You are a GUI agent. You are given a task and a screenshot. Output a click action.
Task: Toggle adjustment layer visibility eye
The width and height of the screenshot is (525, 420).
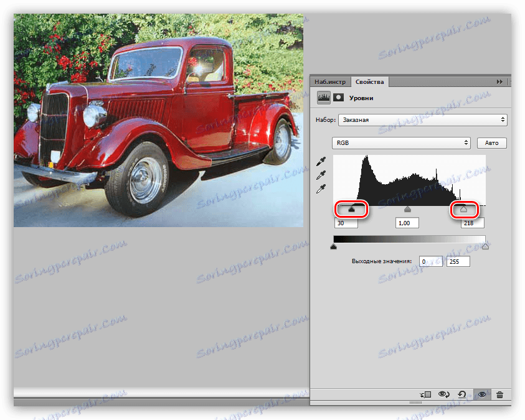click(x=482, y=394)
